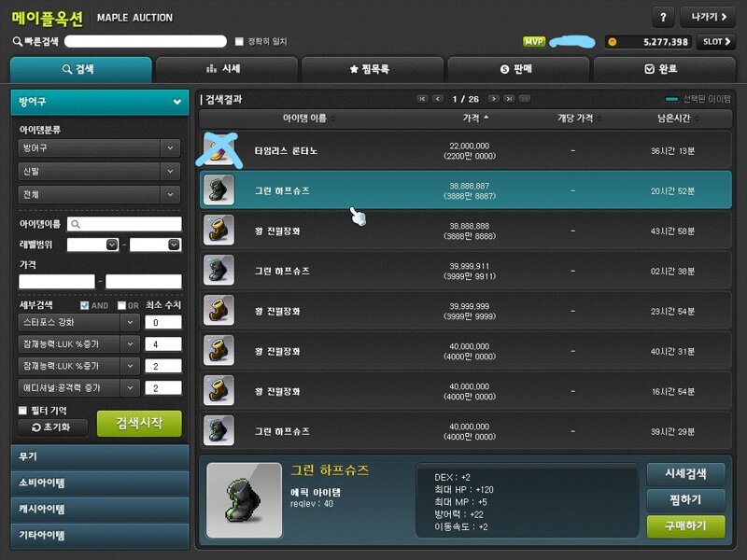Click the Timeless Lontano shoe item icon

coord(218,150)
